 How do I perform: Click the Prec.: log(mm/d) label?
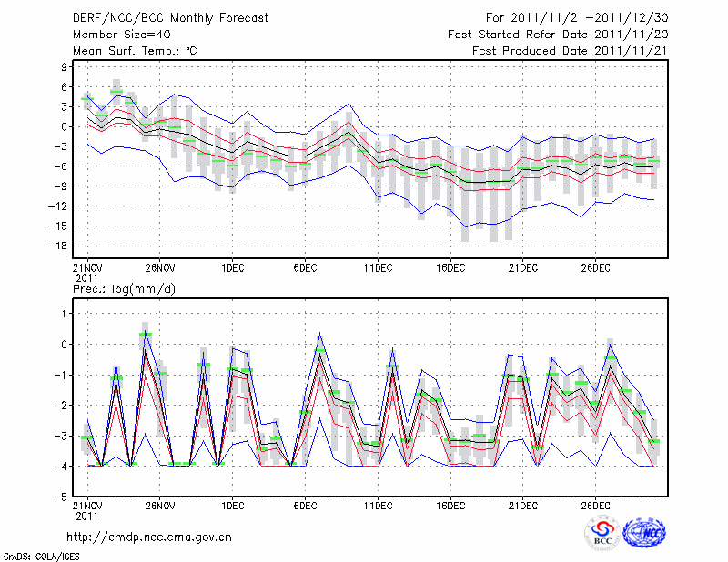point(124,288)
